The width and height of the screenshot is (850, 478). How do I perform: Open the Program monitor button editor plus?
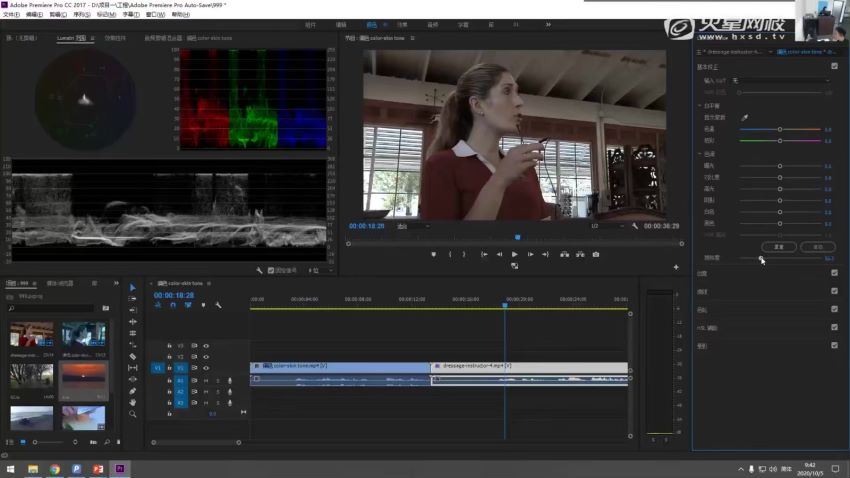pos(676,267)
